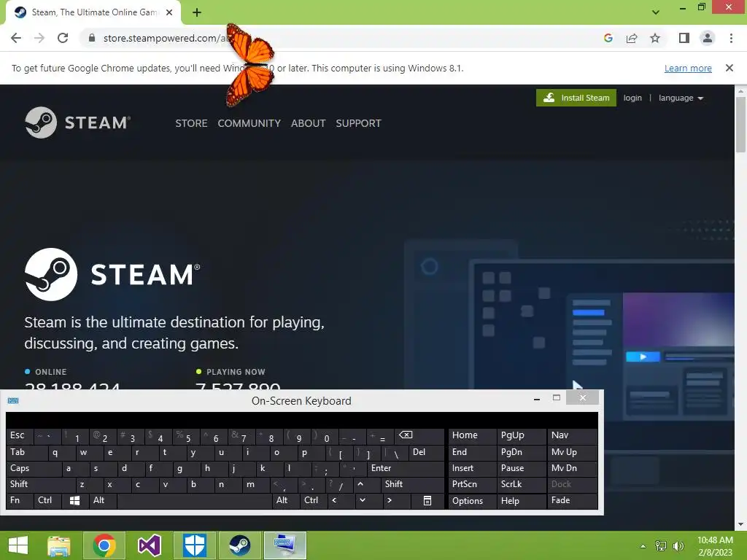The height and width of the screenshot is (560, 747).
Task: Open the Chrome side panel icon
Action: (684, 38)
